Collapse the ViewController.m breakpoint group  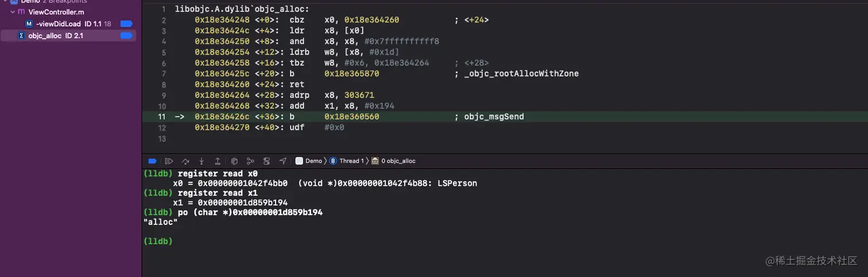(x=13, y=11)
